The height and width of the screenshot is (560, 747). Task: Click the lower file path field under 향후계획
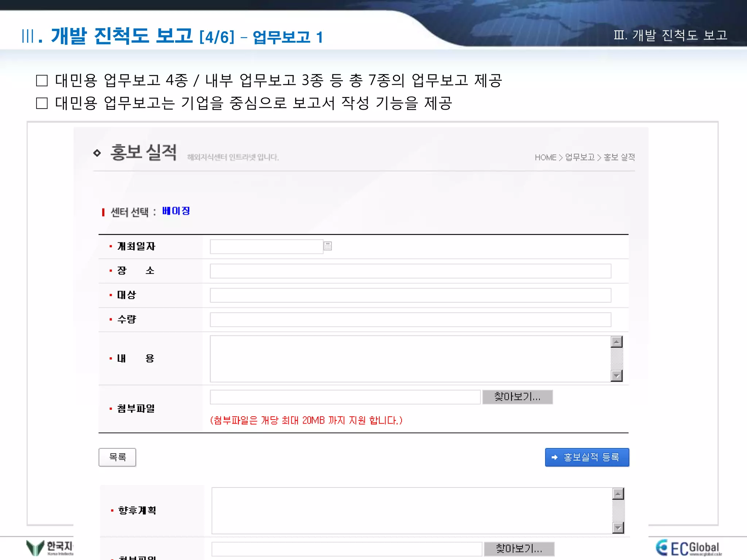[347, 549]
